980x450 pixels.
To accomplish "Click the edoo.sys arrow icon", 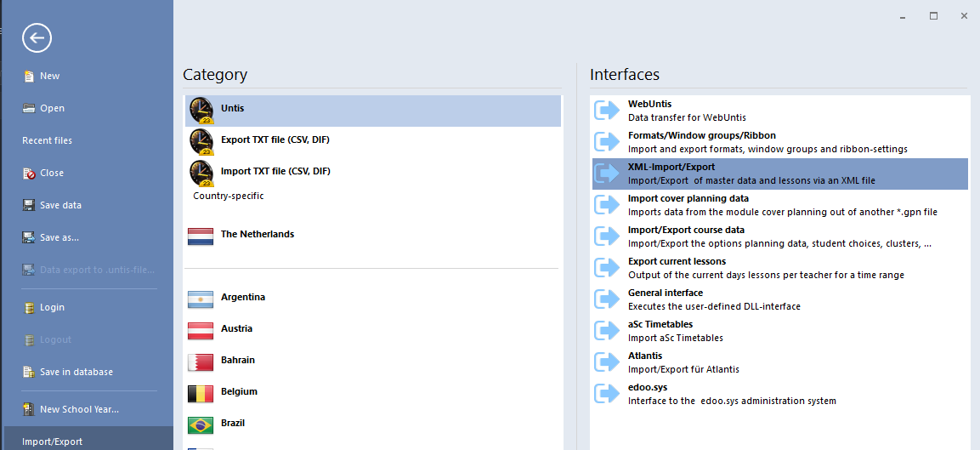I will coord(606,394).
